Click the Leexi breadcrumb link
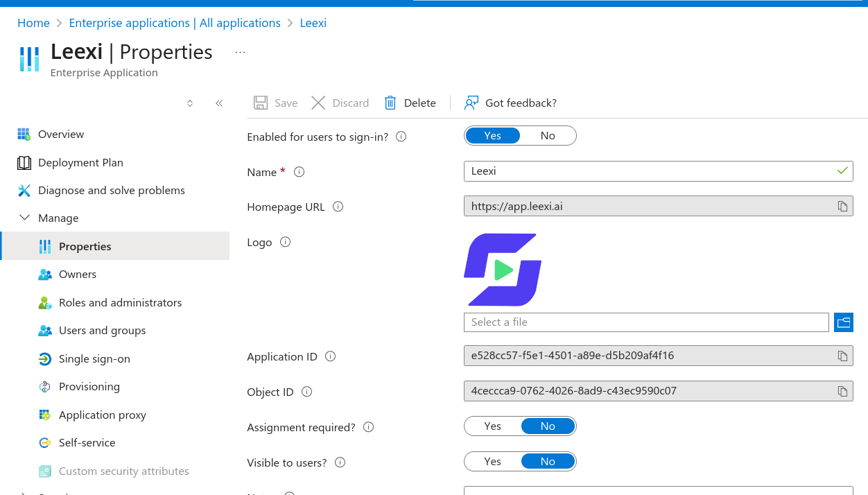Viewport: 868px width, 495px height. (313, 23)
